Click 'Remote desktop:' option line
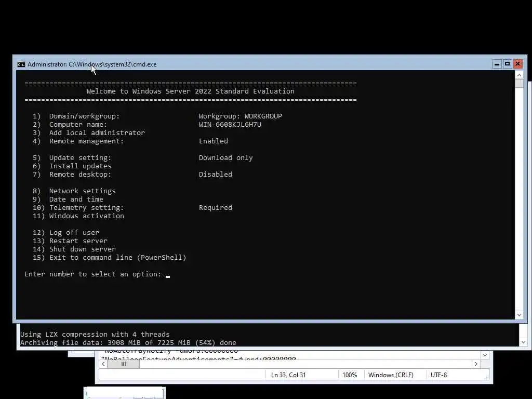Viewport: 532px width, 399px height. (x=72, y=175)
